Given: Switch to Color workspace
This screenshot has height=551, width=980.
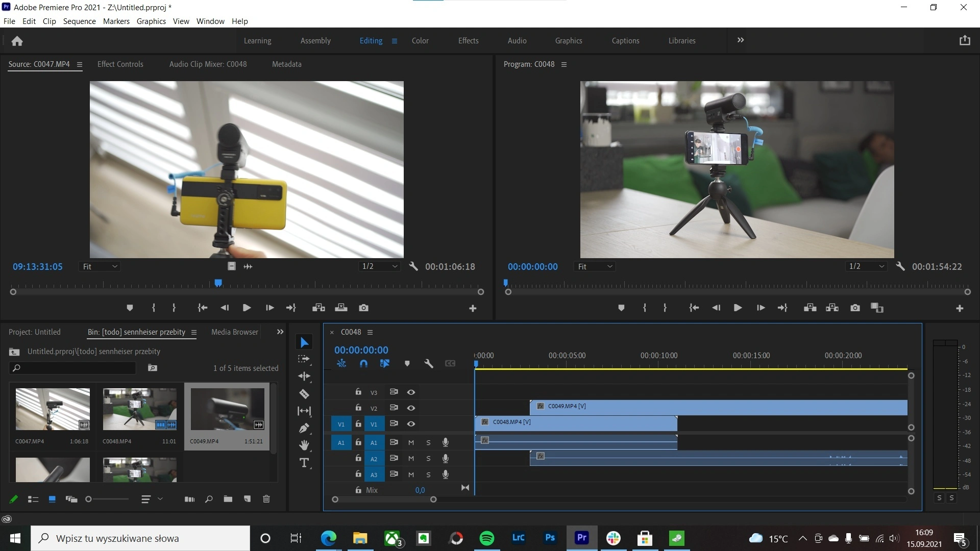Looking at the screenshot, I should (420, 41).
